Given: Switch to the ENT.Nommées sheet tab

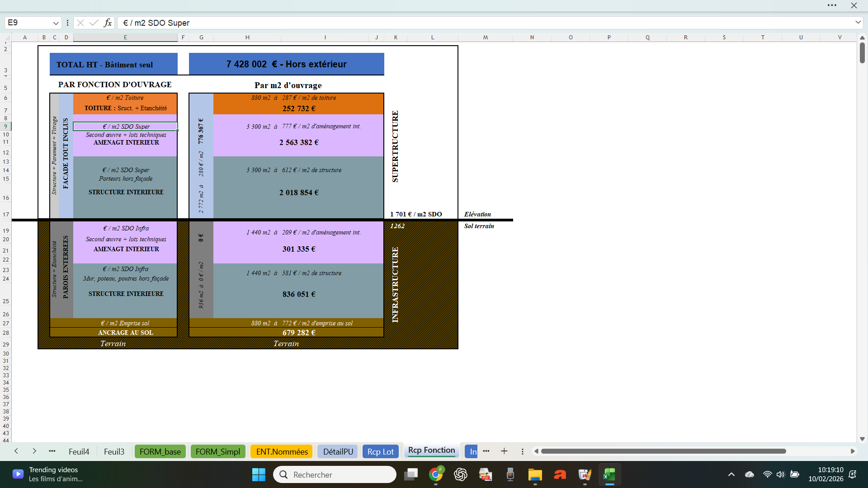Looking at the screenshot, I should tap(282, 451).
